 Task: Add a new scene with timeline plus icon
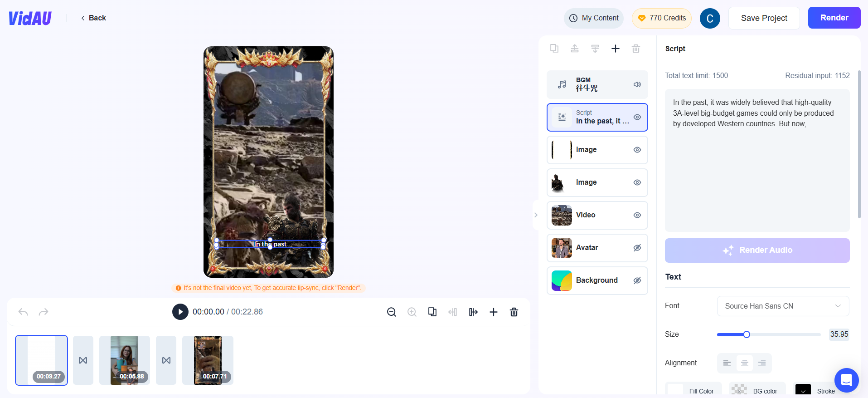494,312
